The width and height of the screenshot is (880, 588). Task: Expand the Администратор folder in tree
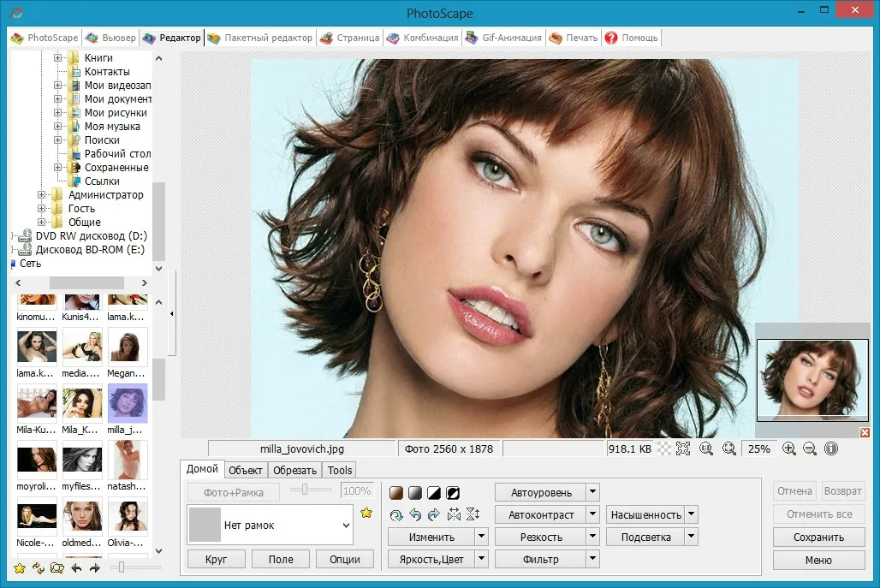pos(42,195)
